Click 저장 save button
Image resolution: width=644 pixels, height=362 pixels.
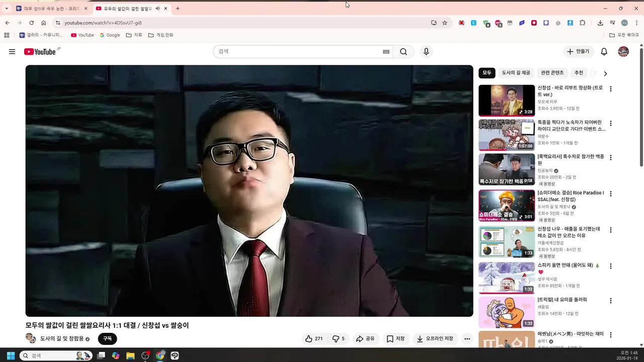(395, 339)
